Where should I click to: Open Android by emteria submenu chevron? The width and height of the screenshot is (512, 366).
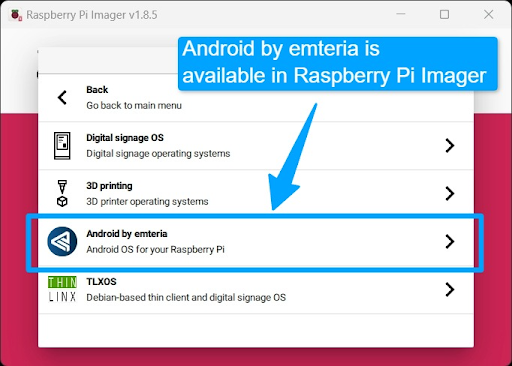[x=450, y=241]
